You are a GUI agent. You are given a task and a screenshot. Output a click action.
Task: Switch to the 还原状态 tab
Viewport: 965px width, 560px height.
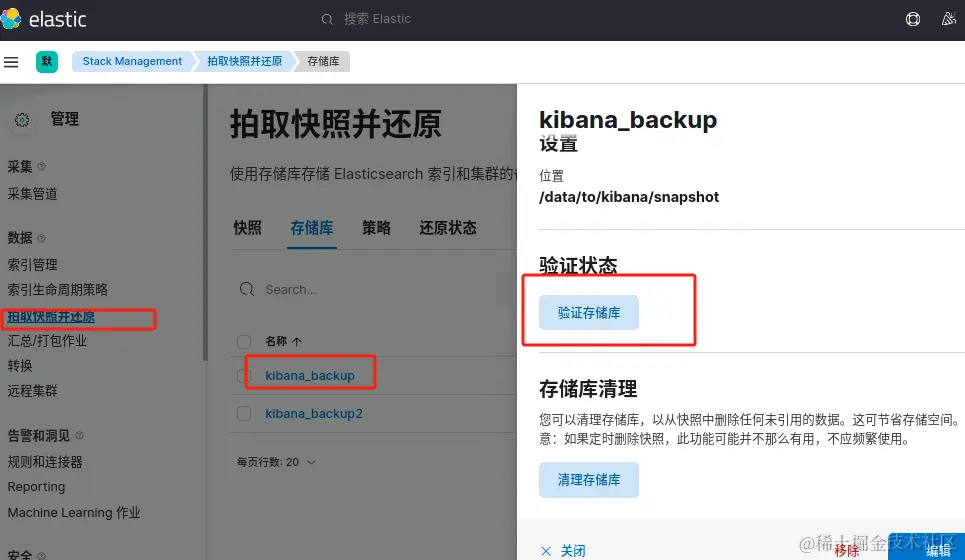pyautogui.click(x=448, y=228)
